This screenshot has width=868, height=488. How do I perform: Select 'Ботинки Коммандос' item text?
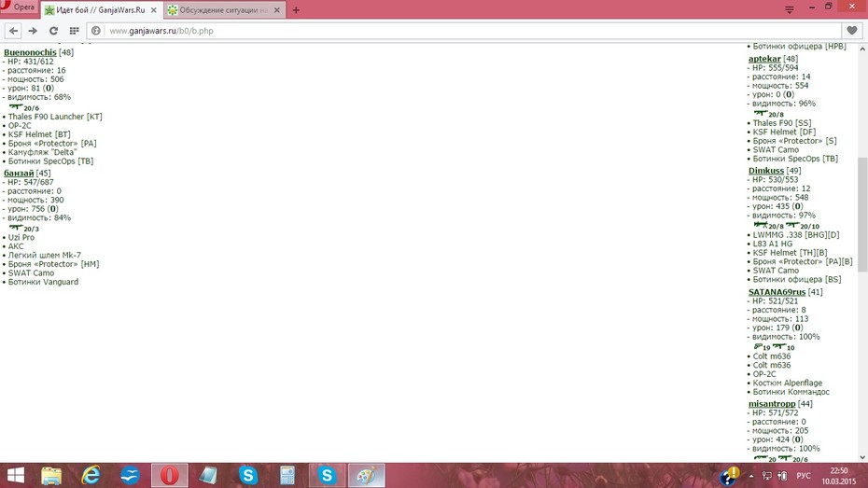coord(791,392)
